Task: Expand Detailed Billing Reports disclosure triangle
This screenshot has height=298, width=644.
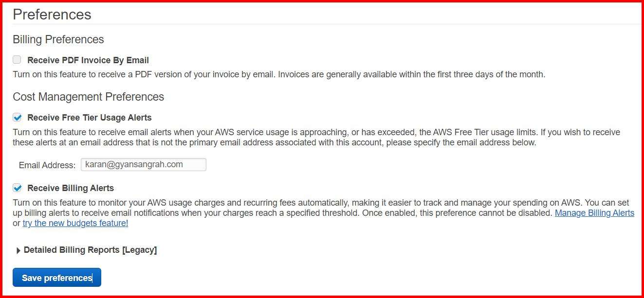Action: tap(18, 250)
